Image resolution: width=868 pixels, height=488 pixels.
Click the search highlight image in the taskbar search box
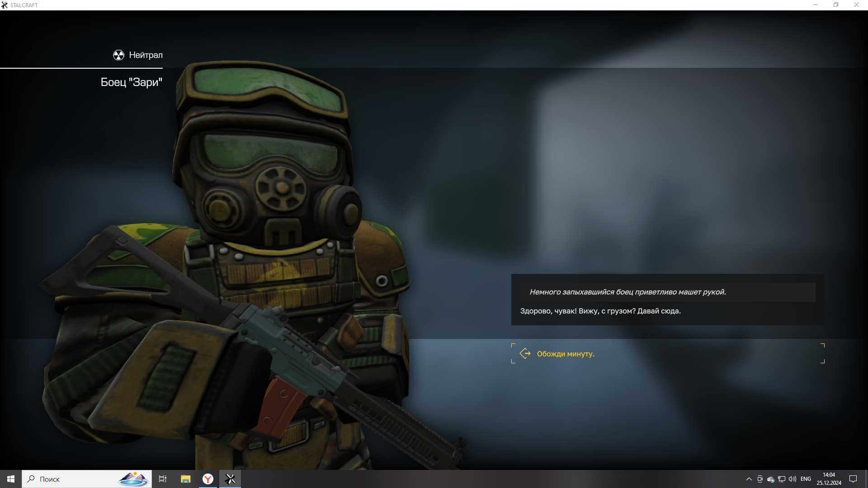133,479
